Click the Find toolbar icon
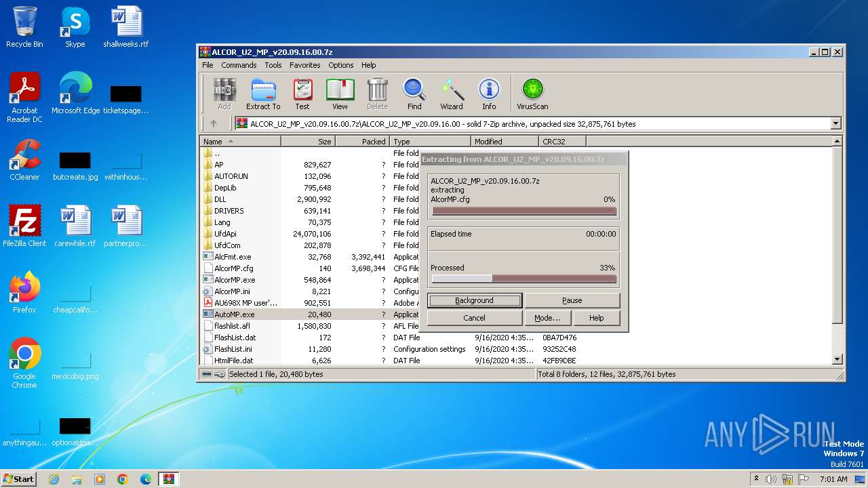868x488 pixels. click(x=414, y=94)
